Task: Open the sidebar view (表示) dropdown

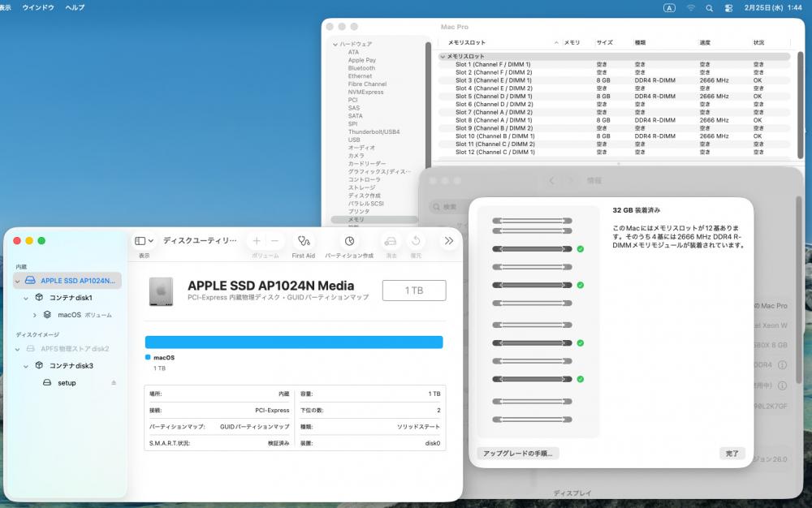Action: pos(144,241)
